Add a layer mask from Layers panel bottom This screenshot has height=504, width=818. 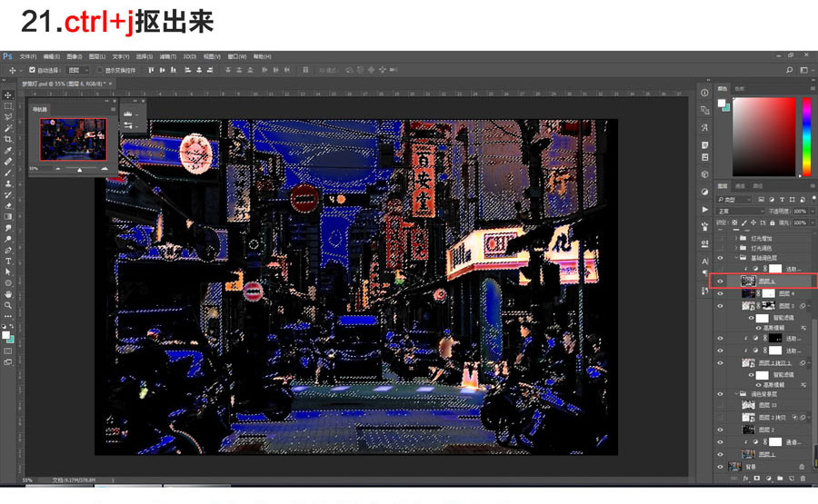[756, 478]
